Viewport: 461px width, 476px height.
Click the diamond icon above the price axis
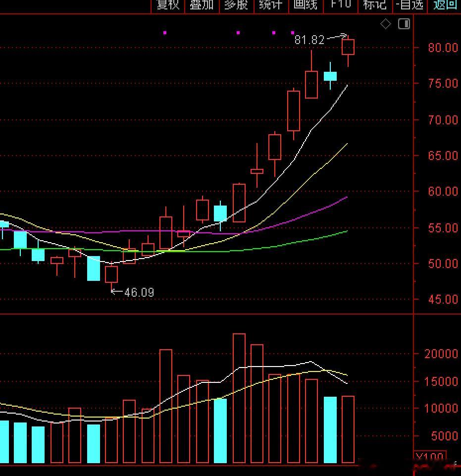tap(385, 24)
